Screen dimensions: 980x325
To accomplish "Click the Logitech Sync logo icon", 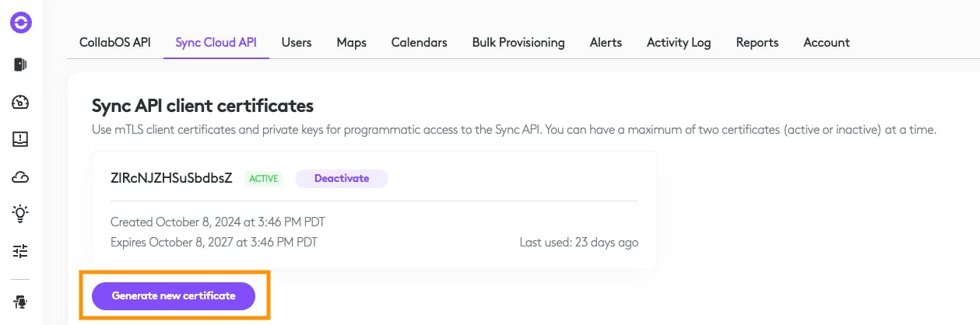I will (x=21, y=23).
